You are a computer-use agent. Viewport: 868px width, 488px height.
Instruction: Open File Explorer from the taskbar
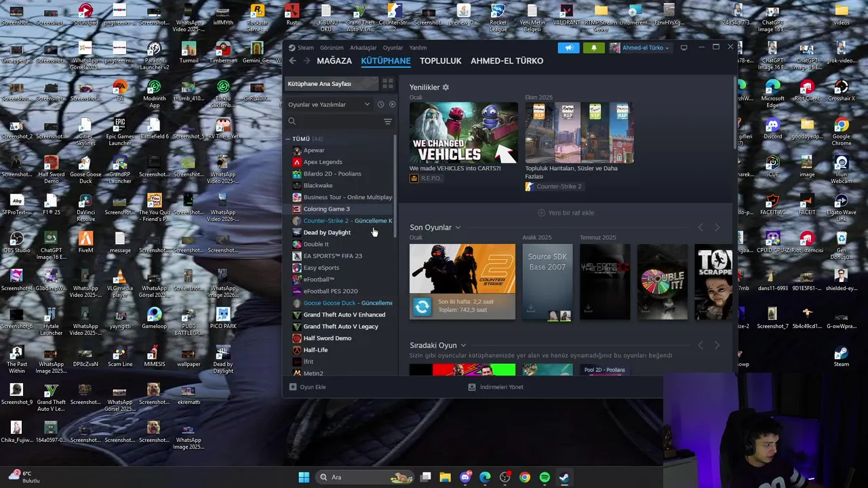pos(446,477)
